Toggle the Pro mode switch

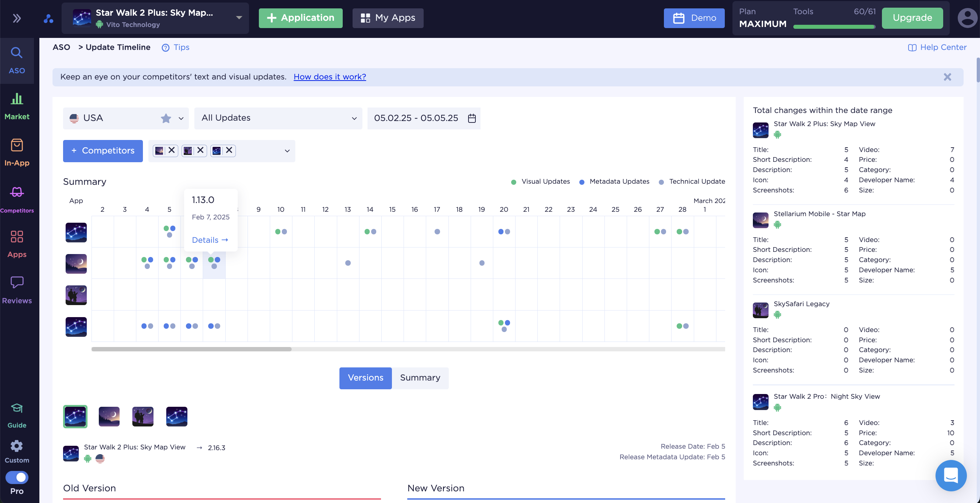17,477
